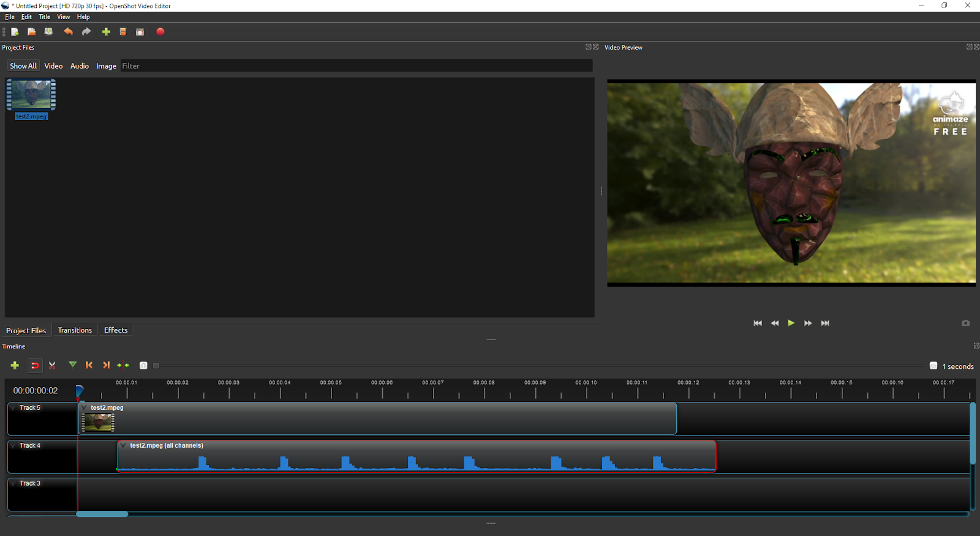Focus the Filter text field
980x536 pixels.
pyautogui.click(x=356, y=66)
